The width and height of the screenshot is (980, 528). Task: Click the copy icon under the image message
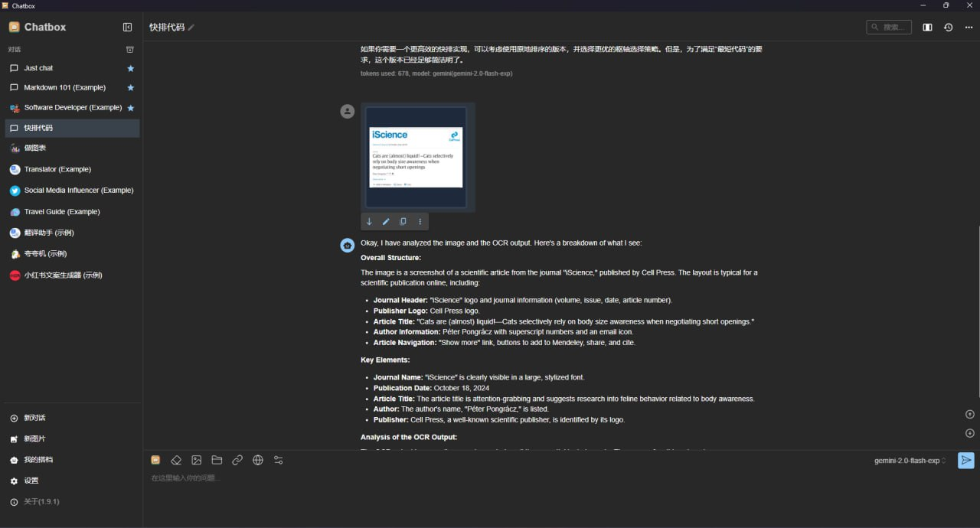point(403,222)
